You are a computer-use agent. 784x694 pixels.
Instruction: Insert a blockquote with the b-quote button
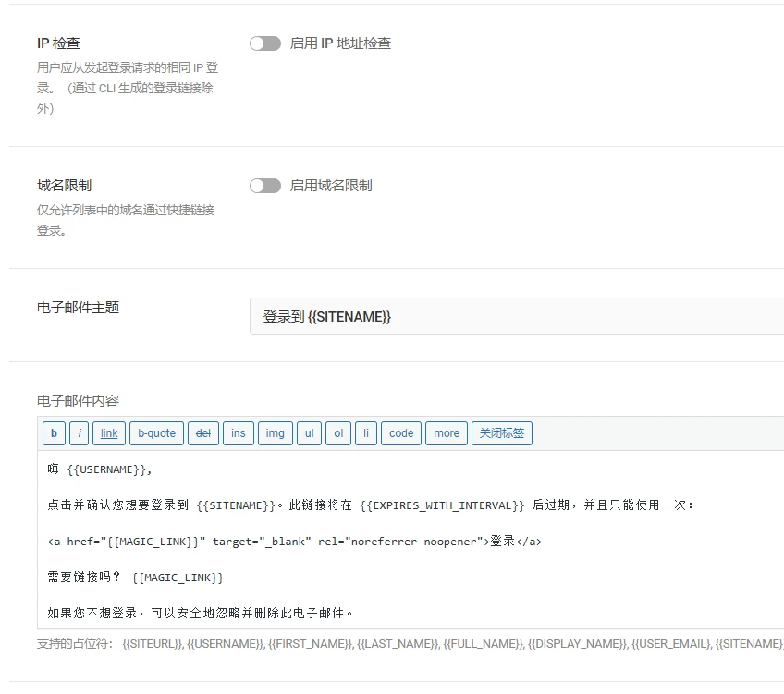[x=156, y=432]
